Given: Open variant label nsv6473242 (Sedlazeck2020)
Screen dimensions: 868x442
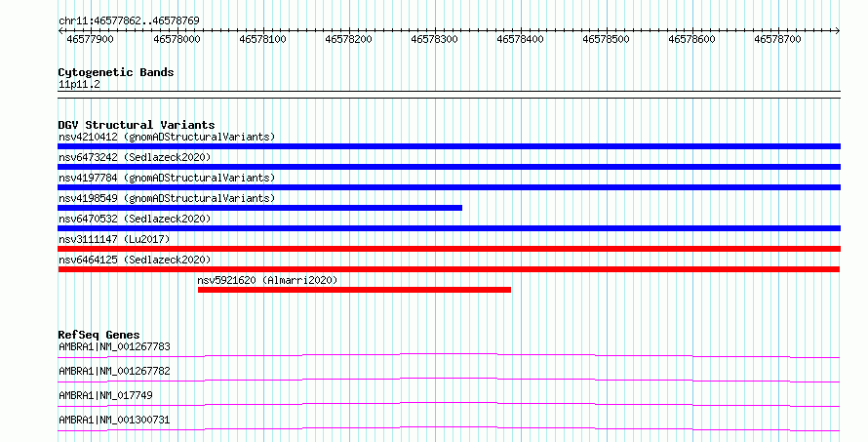Looking at the screenshot, I should (135, 157).
